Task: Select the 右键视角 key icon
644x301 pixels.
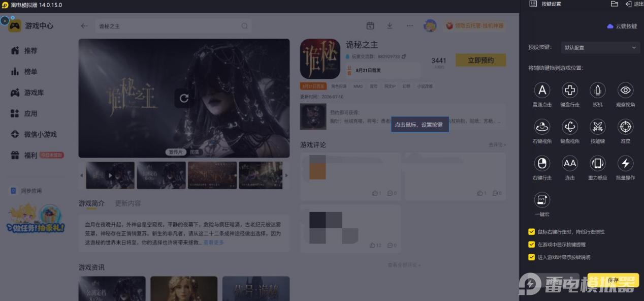Action: coord(542,127)
